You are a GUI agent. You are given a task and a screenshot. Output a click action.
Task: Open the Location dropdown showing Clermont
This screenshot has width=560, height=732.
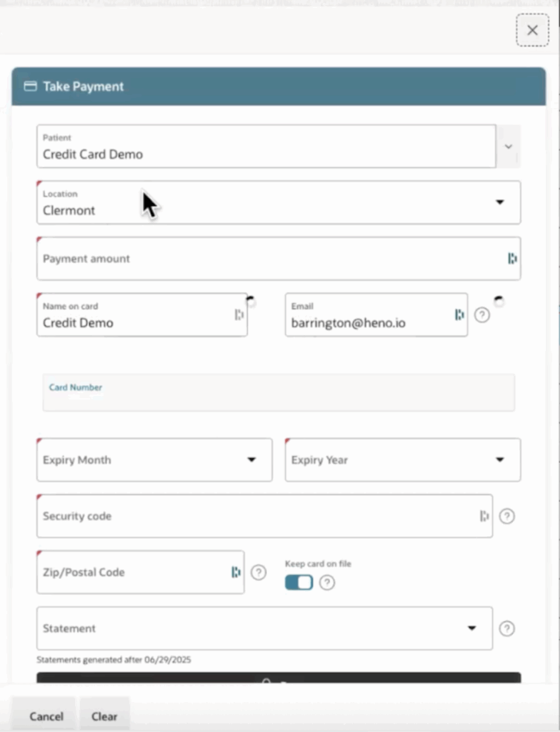(x=279, y=202)
